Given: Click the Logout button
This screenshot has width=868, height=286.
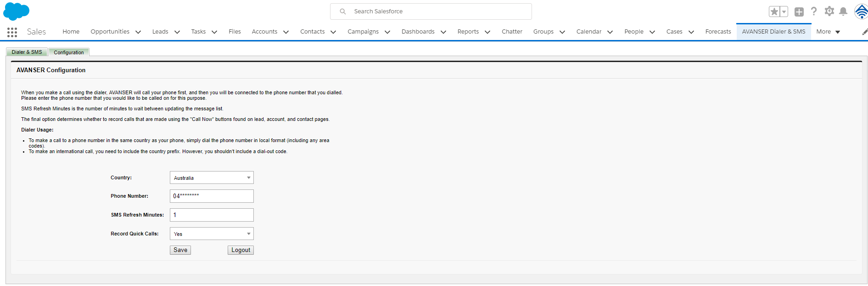Looking at the screenshot, I should [x=241, y=250].
